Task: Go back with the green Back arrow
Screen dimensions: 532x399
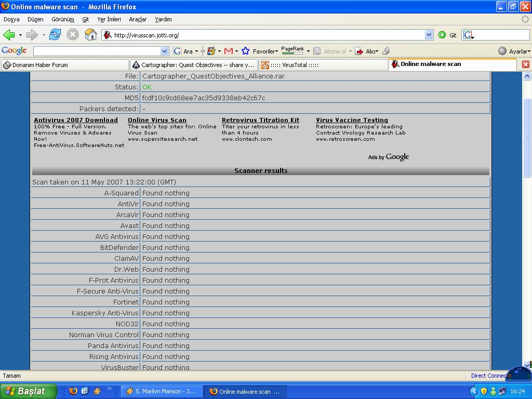Action: pos(9,35)
